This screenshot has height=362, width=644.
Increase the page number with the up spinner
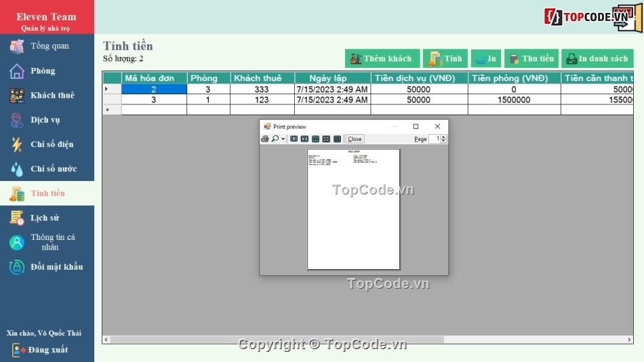pos(443,137)
